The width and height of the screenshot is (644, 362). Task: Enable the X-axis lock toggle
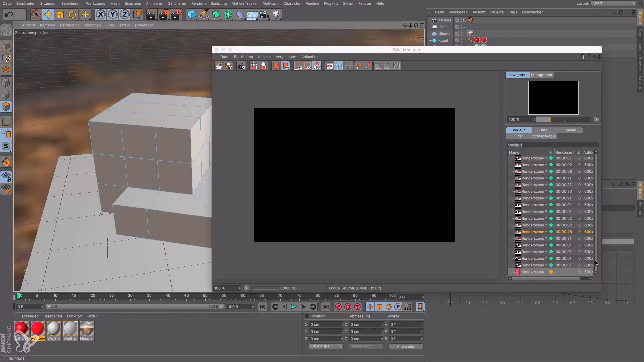[x=100, y=14]
